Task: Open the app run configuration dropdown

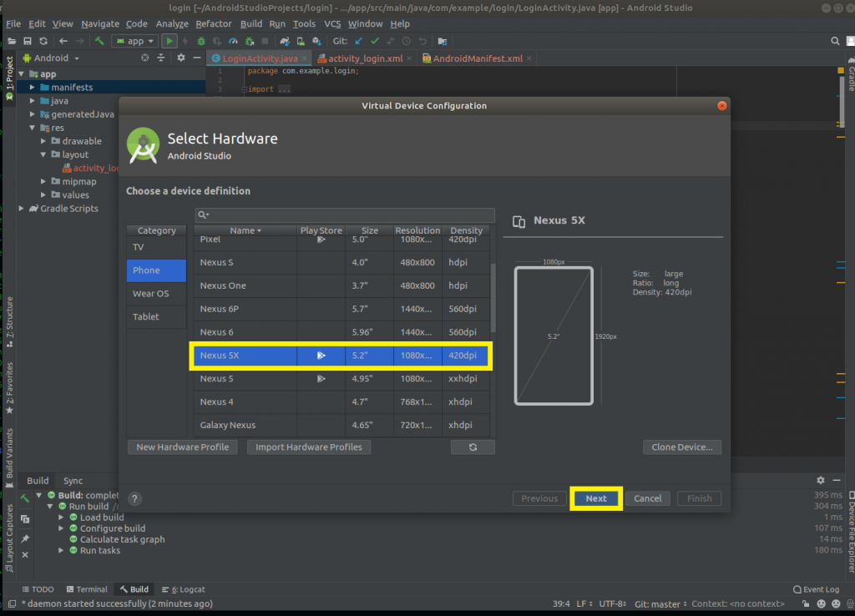Action: click(134, 41)
